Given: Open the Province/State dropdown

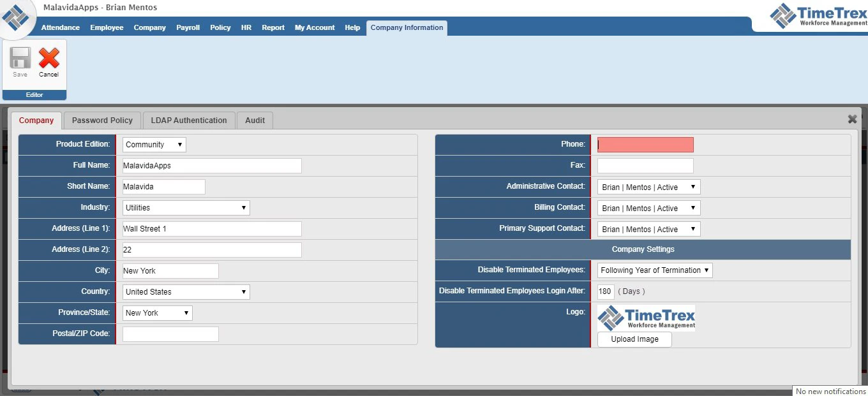Looking at the screenshot, I should [x=158, y=313].
